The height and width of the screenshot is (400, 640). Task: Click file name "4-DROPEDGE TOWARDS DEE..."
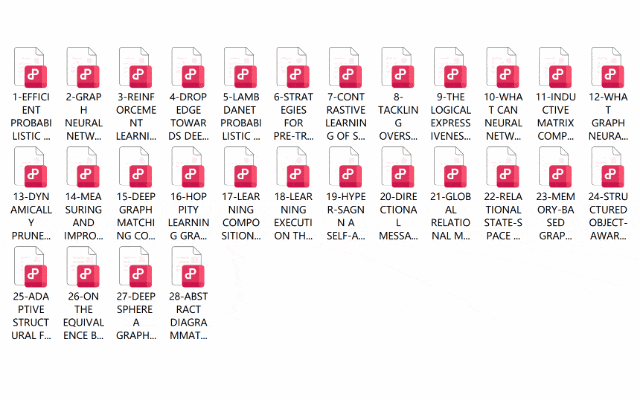point(189,116)
